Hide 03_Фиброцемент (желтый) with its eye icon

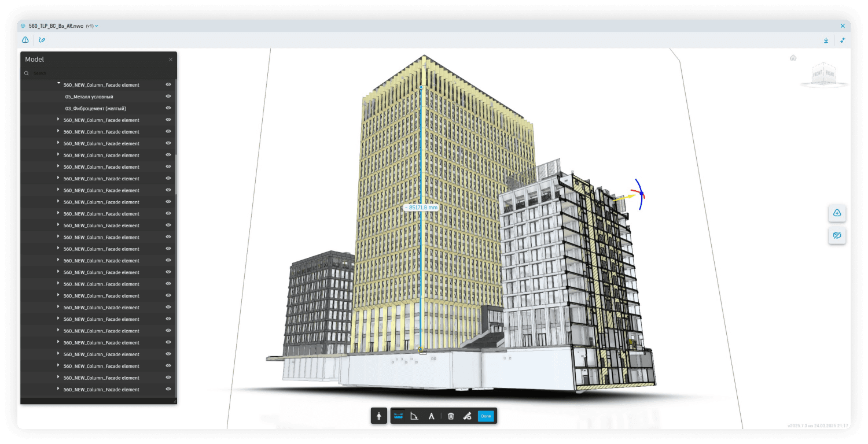click(168, 108)
